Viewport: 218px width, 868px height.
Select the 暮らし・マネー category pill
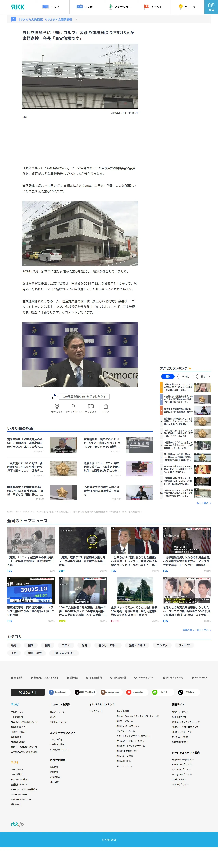[x=108, y=645]
